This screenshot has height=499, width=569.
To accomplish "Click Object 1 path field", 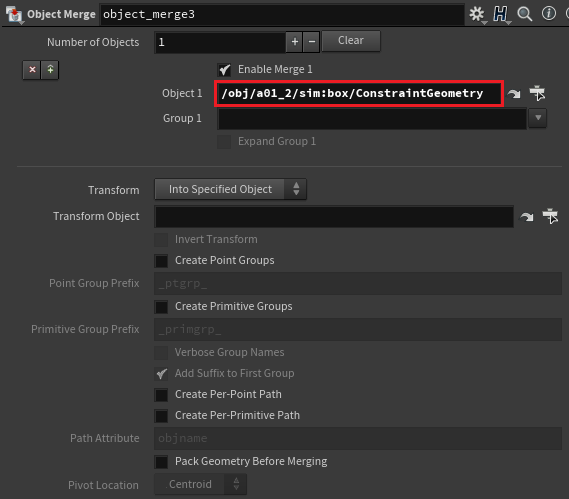I will click(x=359, y=94).
